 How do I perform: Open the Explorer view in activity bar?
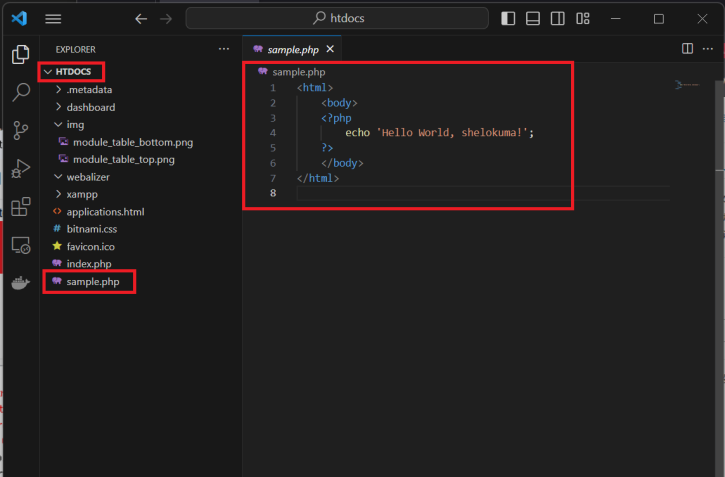pyautogui.click(x=20, y=55)
